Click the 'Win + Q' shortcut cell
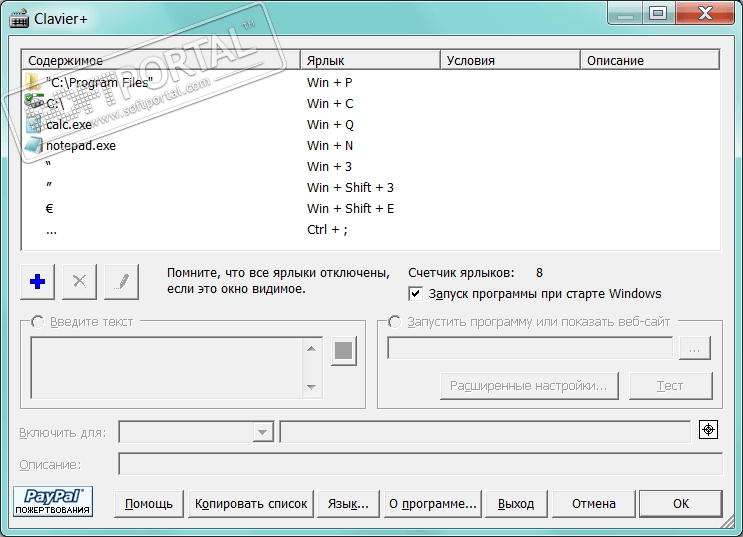This screenshot has height=537, width=743. click(x=330, y=125)
